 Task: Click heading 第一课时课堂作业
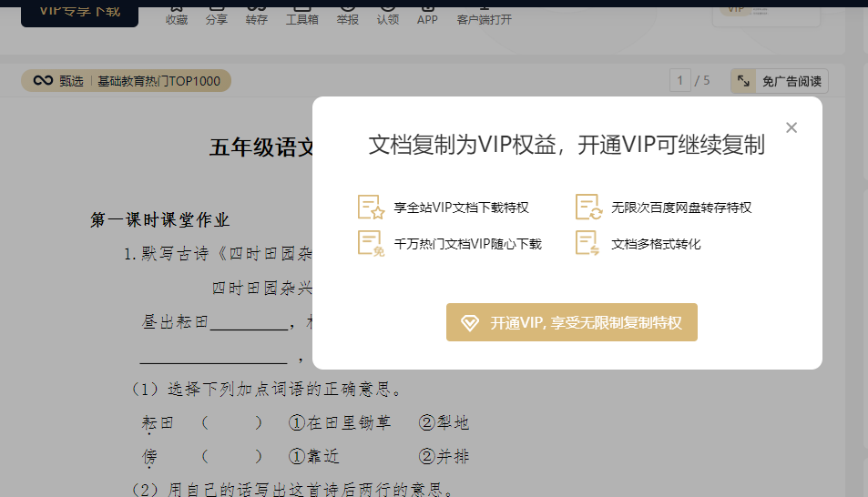coord(160,219)
